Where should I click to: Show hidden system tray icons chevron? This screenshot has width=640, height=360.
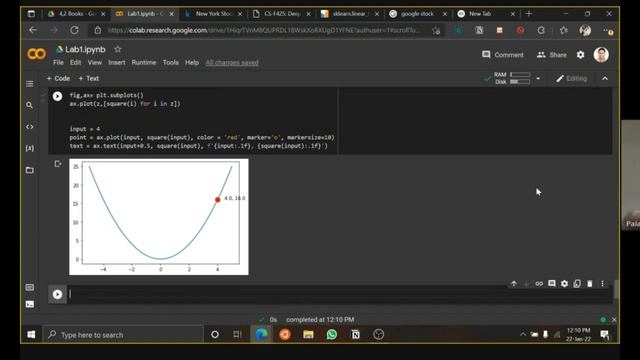[x=523, y=335]
